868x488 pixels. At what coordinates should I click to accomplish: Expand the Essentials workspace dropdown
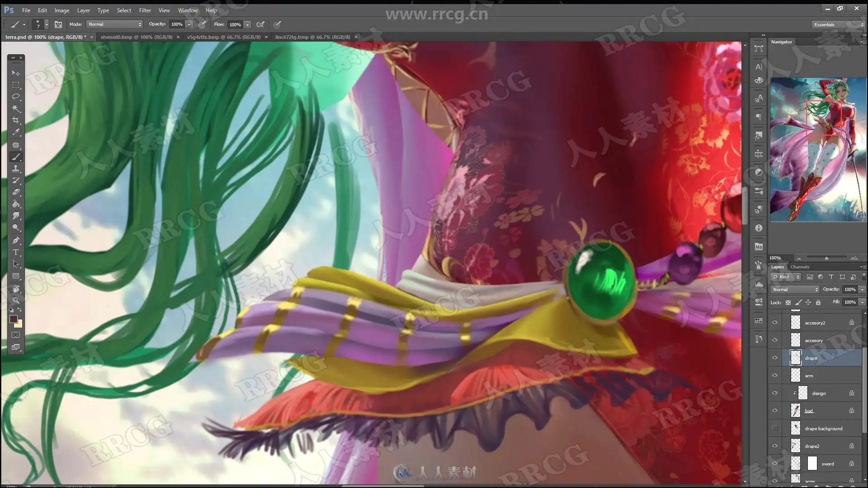point(838,25)
